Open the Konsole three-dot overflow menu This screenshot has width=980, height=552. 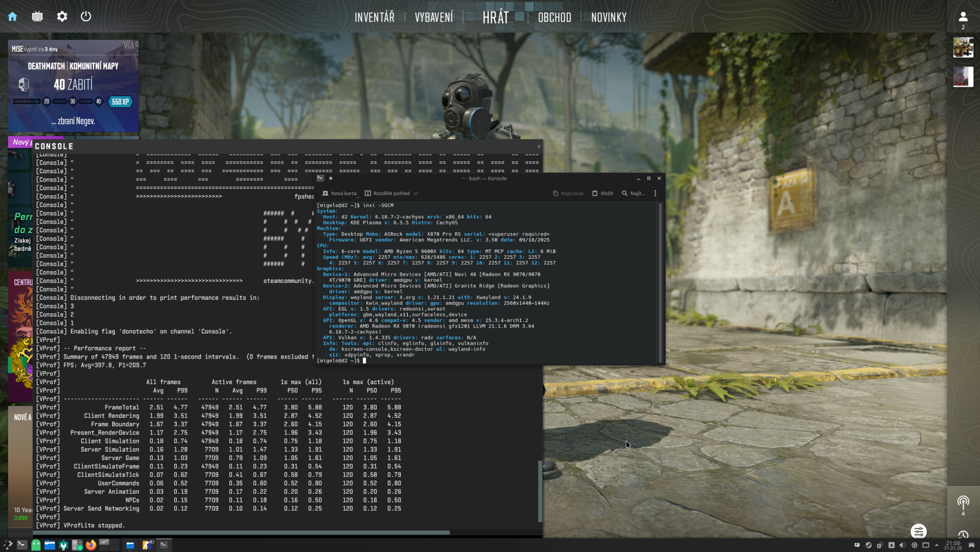[655, 193]
